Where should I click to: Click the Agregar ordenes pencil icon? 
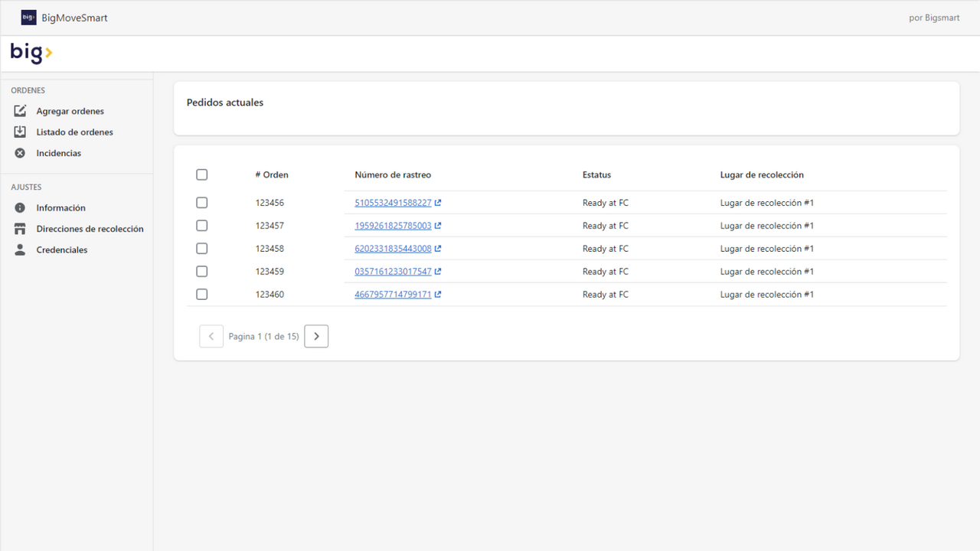(x=20, y=111)
